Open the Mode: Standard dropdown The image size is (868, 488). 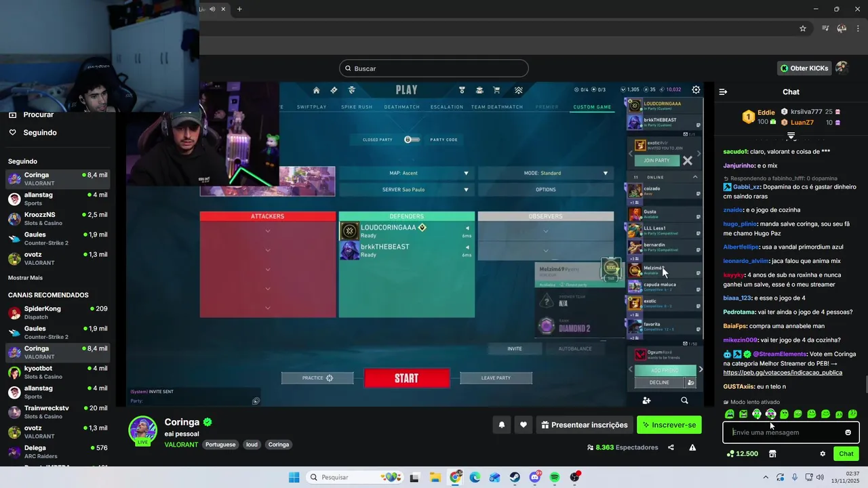pos(545,173)
